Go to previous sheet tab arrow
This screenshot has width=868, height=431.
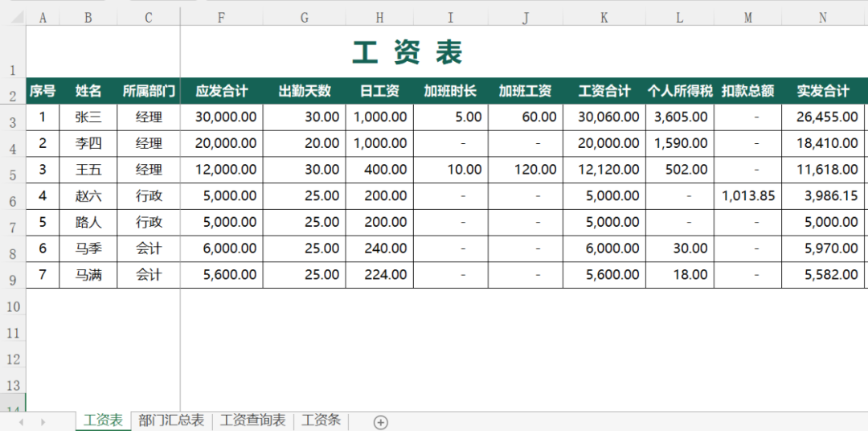click(21, 422)
